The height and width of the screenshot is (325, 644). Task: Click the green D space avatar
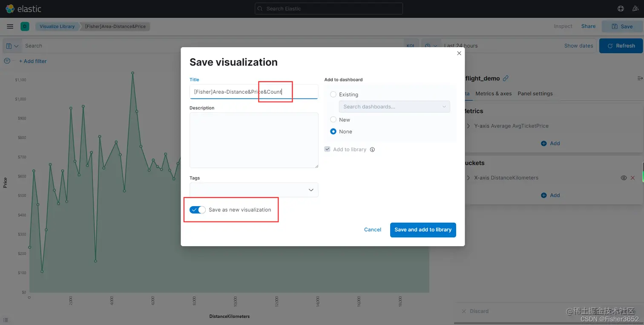point(25,26)
